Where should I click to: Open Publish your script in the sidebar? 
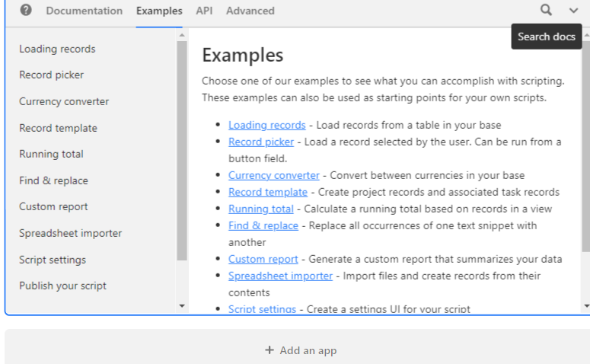[x=63, y=286]
